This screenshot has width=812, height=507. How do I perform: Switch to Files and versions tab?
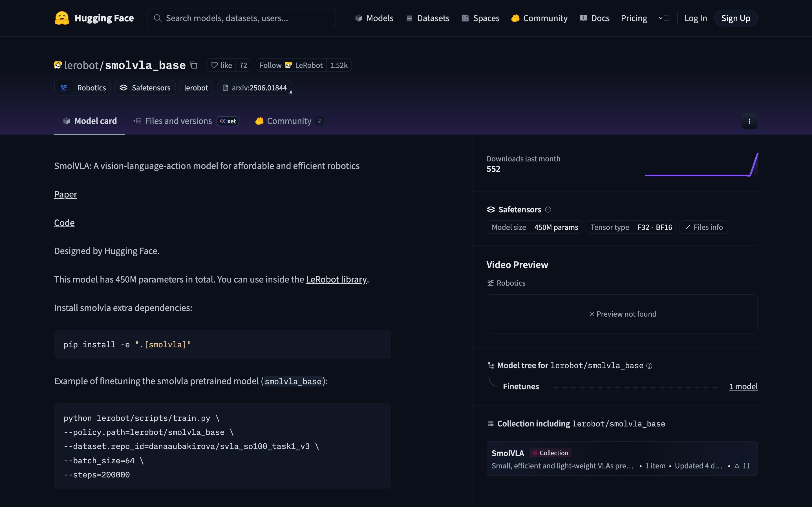[x=178, y=121]
